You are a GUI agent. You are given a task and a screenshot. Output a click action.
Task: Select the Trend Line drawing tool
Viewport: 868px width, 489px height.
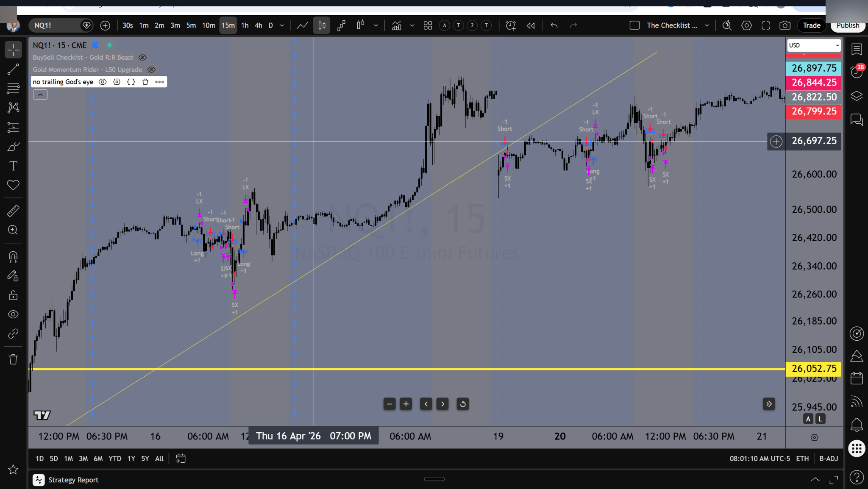pos(13,69)
